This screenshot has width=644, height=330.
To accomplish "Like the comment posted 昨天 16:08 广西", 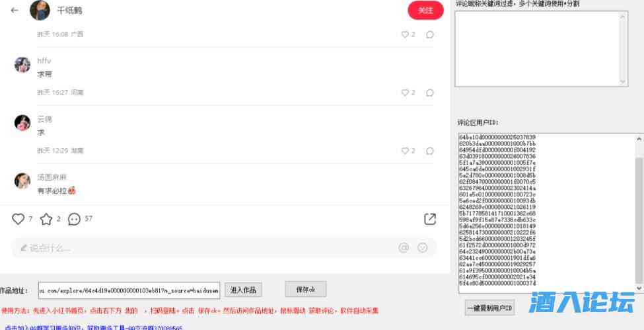I will [x=405, y=34].
